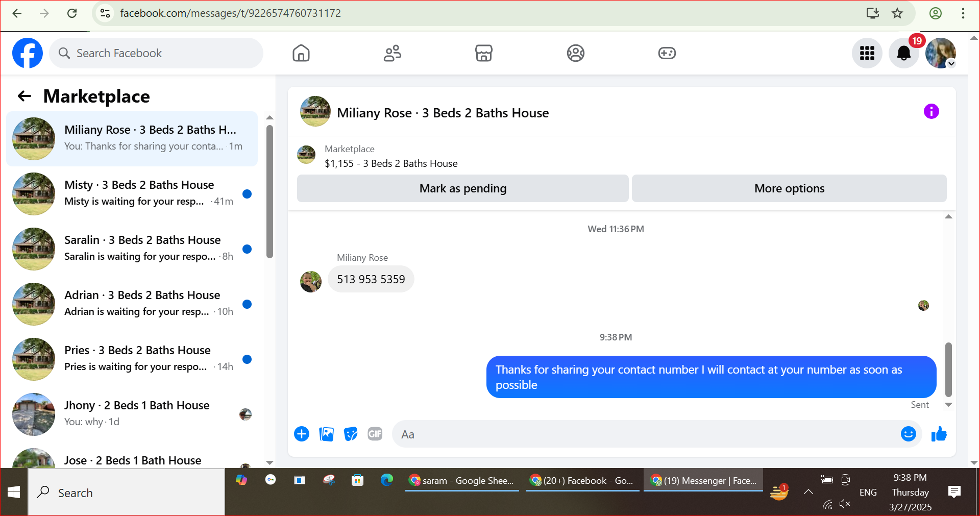Open the plus more actions icon
980x516 pixels.
(x=302, y=434)
